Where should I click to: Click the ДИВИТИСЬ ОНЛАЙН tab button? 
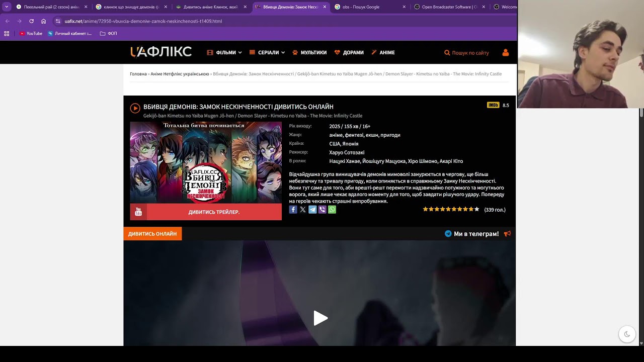(152, 234)
